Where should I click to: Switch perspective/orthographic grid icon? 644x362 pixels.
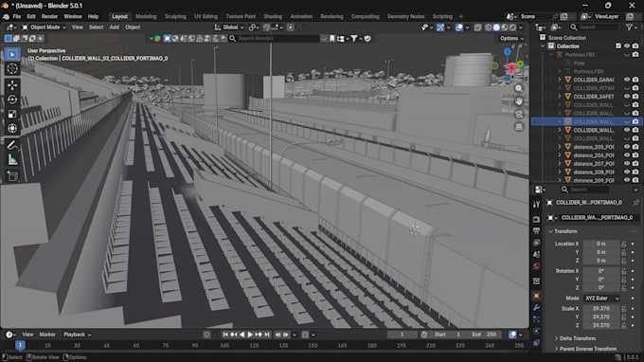tap(519, 127)
